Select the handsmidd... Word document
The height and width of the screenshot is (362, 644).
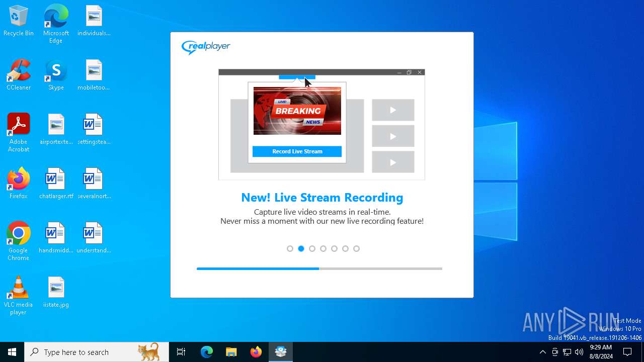(56, 238)
